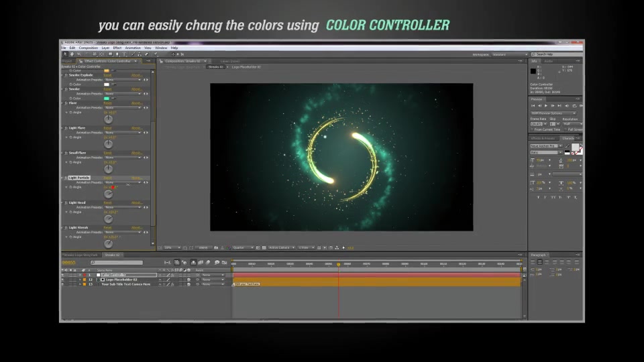Click the timeline layer search field
This screenshot has height=362, width=644.
pyautogui.click(x=117, y=263)
